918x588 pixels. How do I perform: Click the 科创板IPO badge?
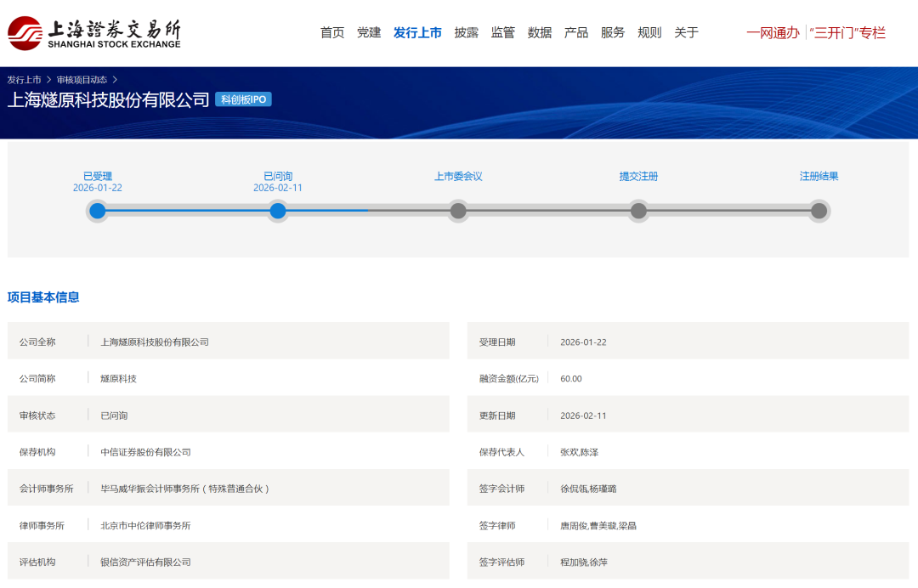coord(244,99)
